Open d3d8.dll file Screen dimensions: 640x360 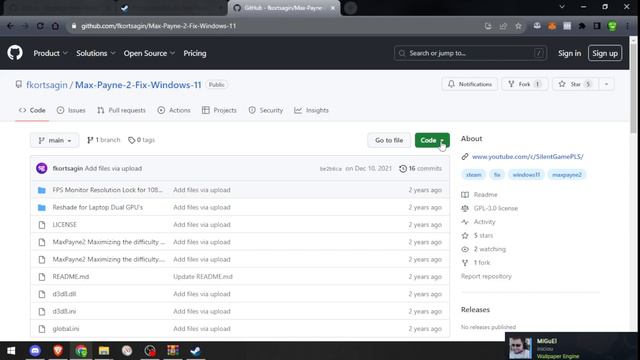tap(64, 294)
